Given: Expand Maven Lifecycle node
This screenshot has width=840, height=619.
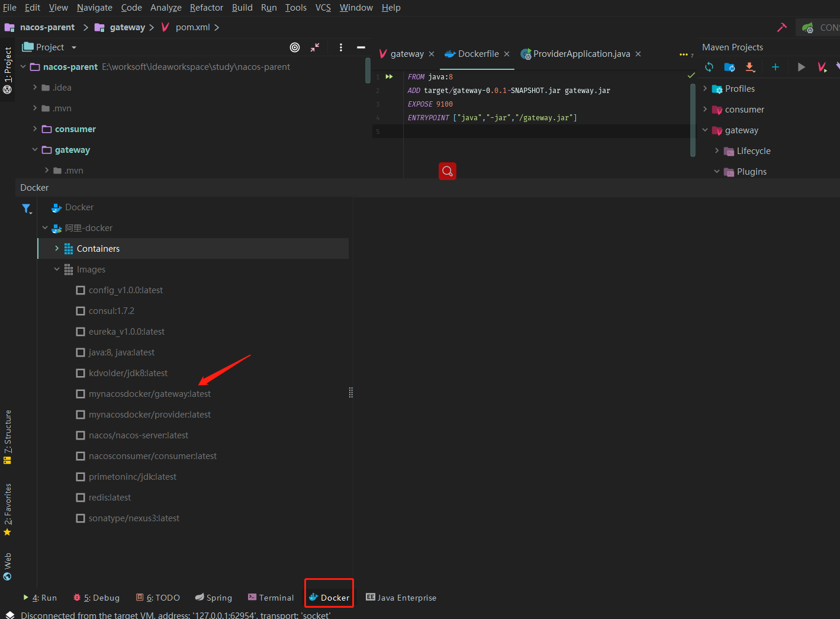Looking at the screenshot, I should (717, 150).
